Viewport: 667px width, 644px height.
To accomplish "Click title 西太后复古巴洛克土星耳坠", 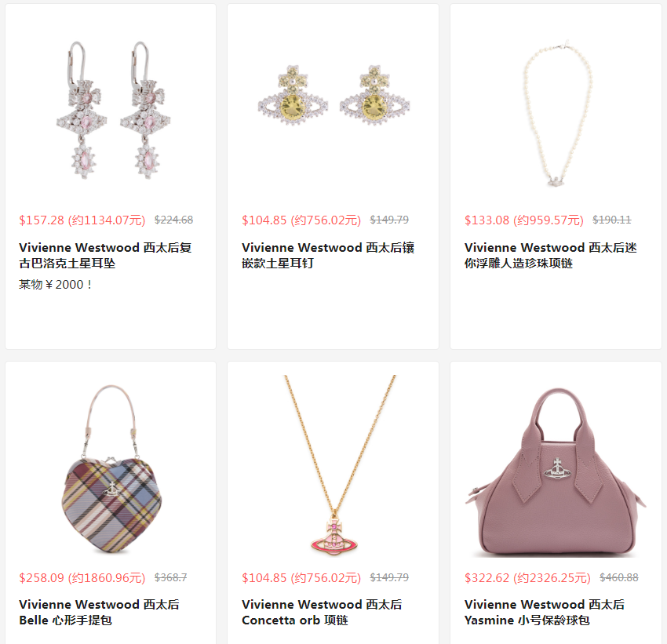I will pyautogui.click(x=105, y=255).
